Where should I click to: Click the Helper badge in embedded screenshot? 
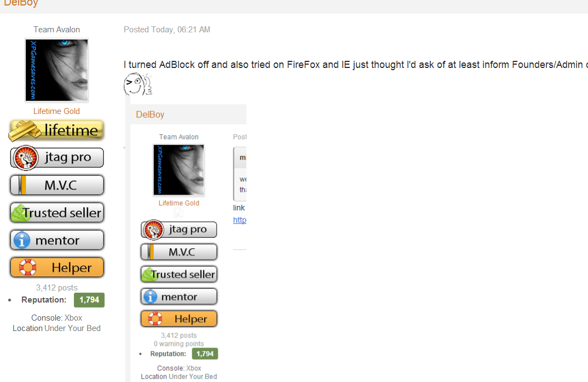point(179,318)
